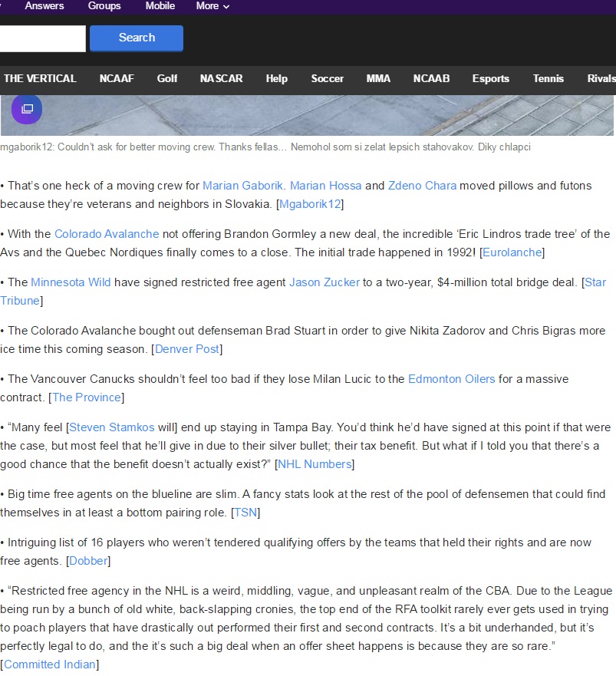Go to NCAAF section
Screen dimensions: 616x676
coord(117,78)
